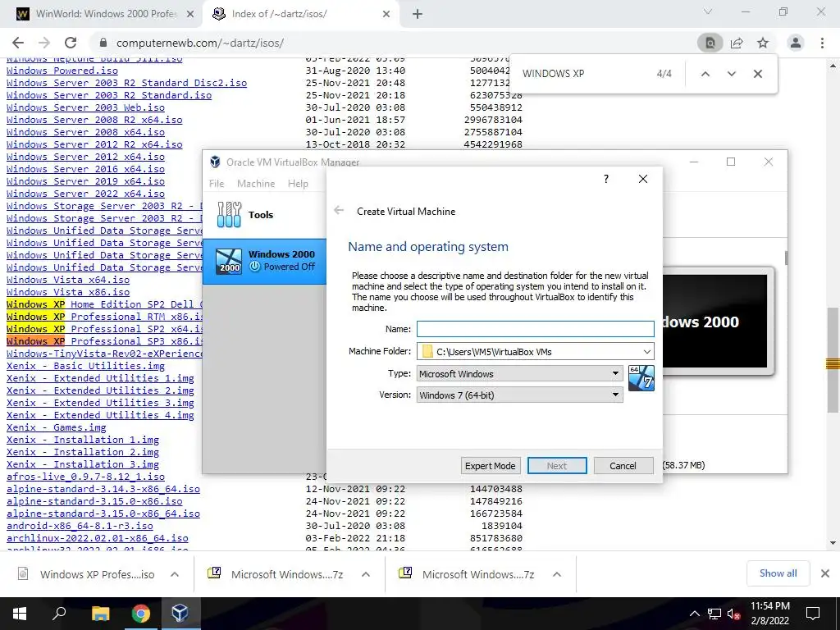840x630 pixels.
Task: Click the Expert Mode button
Action: click(x=491, y=466)
